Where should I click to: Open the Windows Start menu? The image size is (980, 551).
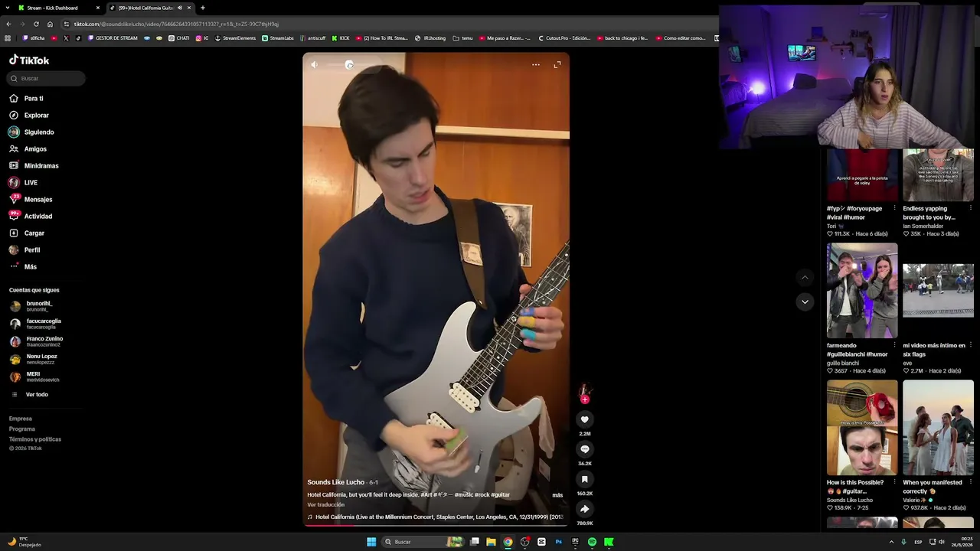371,542
